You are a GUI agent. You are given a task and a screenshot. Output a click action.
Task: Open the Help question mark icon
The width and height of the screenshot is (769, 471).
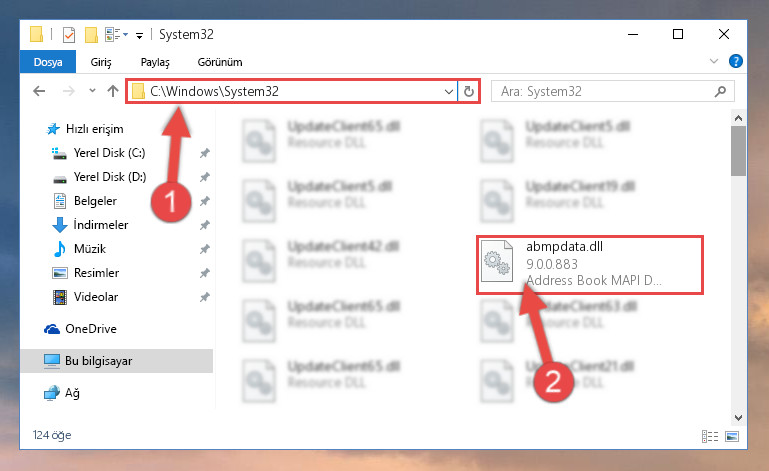pos(736,61)
